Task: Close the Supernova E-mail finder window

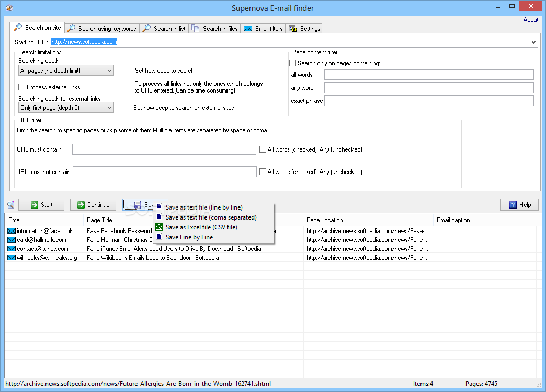Action: pos(531,6)
